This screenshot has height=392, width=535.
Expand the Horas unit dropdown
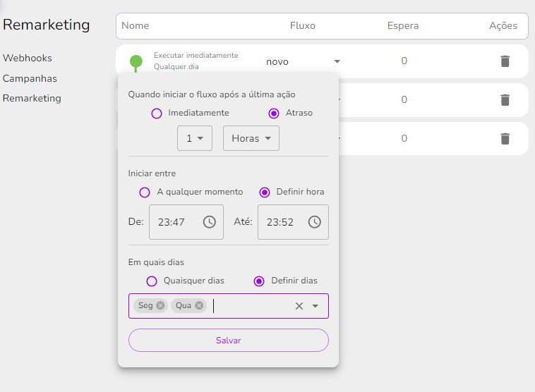pyautogui.click(x=251, y=138)
